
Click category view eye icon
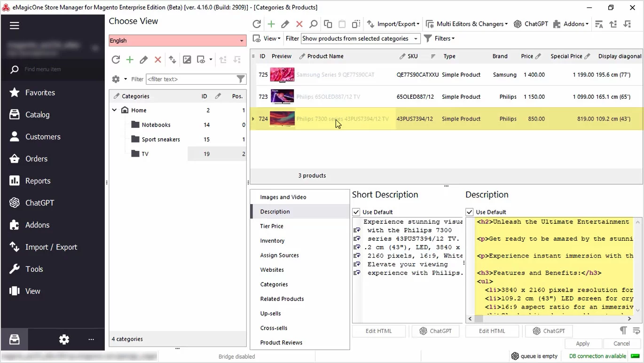point(201,60)
